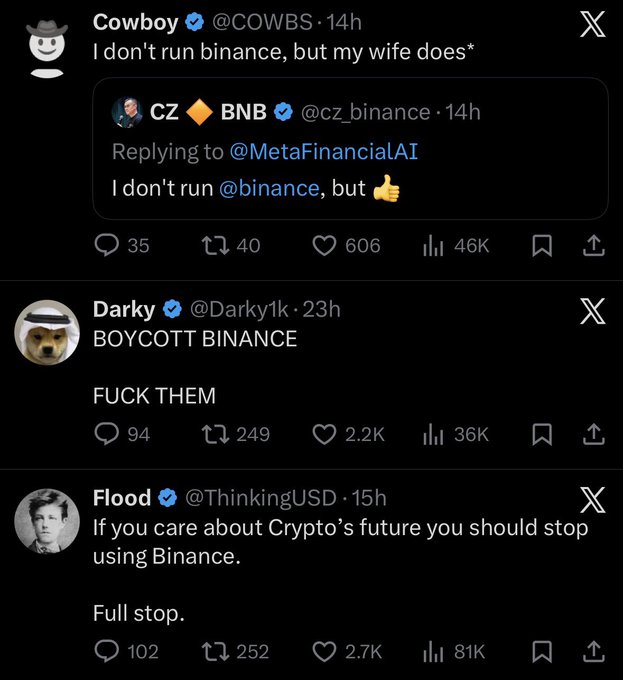This screenshot has width=623, height=680.
Task: Bookmark Cowboy's tweet
Action: click(x=541, y=245)
